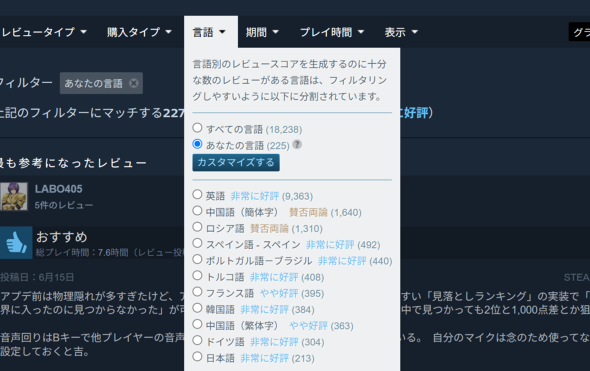Choose 日本語 radio button
The height and width of the screenshot is (371, 590).
(x=197, y=356)
